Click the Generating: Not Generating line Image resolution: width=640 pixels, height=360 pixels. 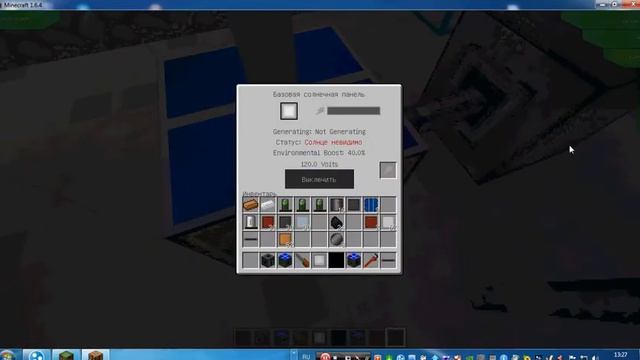(x=319, y=132)
